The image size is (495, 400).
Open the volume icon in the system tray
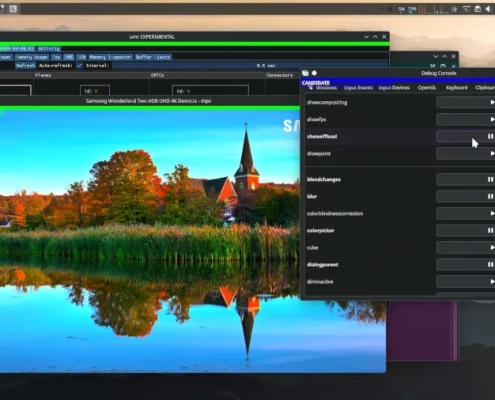488,9
